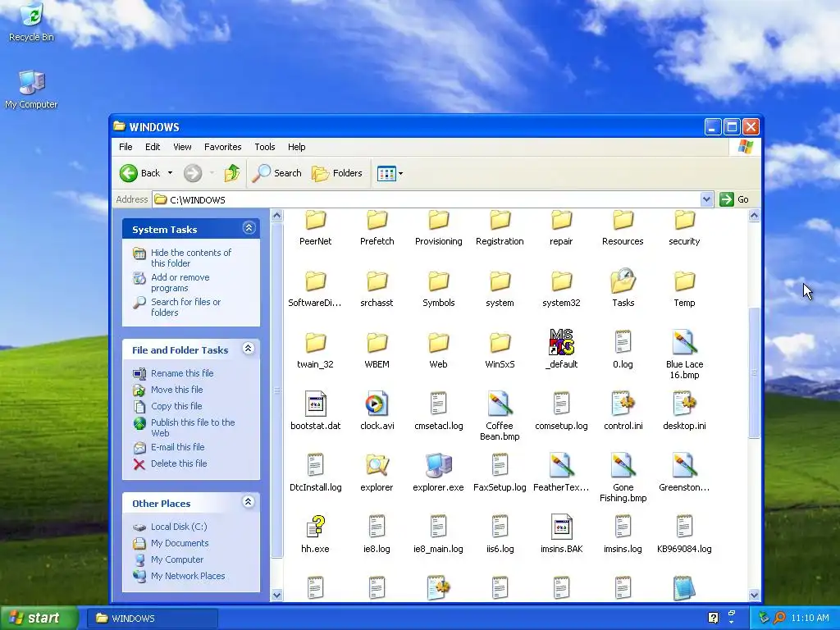Select the hh.exe help icon

pyautogui.click(x=316, y=527)
